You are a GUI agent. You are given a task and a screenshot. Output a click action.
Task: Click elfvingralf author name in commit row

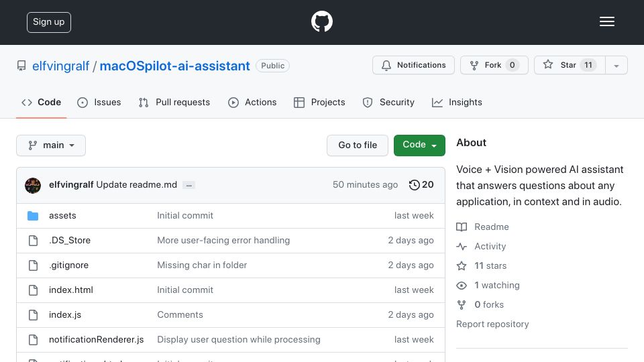tap(71, 185)
